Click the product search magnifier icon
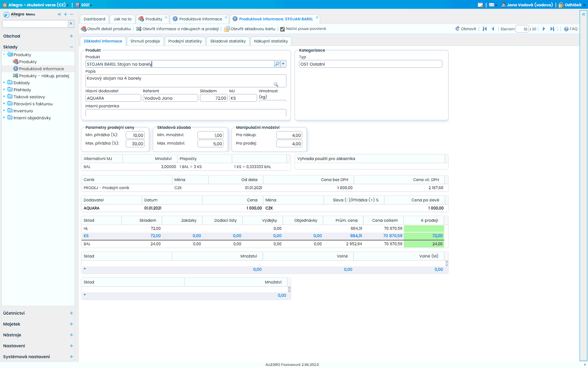This screenshot has height=368, width=588. [277, 64]
